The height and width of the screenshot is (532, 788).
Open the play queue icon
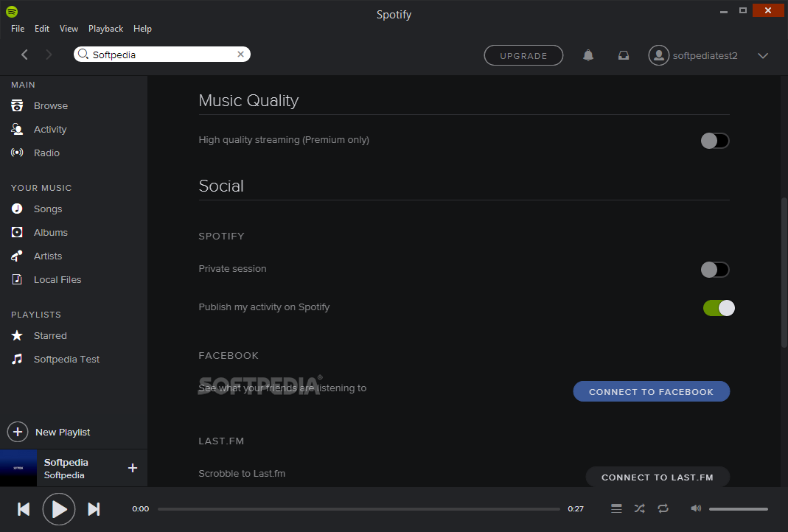pos(616,508)
